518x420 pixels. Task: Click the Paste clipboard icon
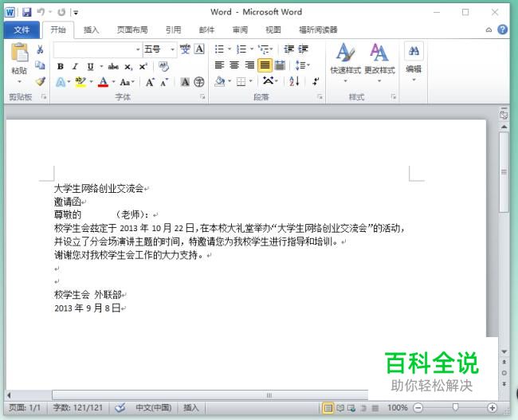click(x=19, y=53)
